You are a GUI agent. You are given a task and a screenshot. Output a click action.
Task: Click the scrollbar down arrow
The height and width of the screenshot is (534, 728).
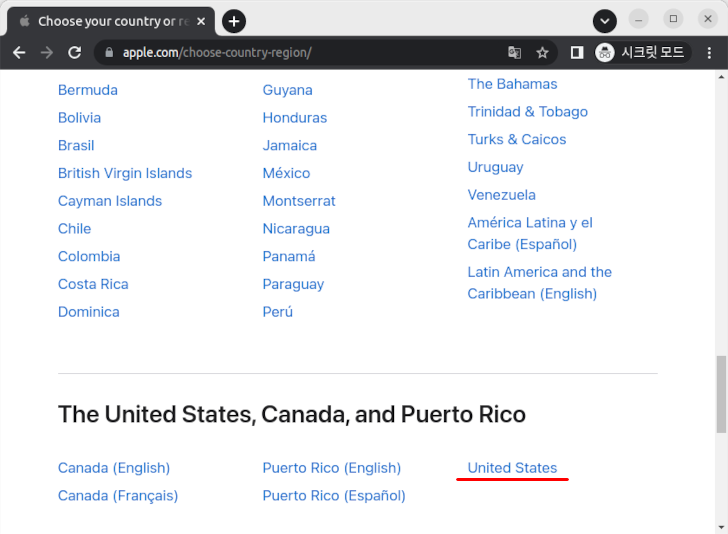click(x=721, y=527)
